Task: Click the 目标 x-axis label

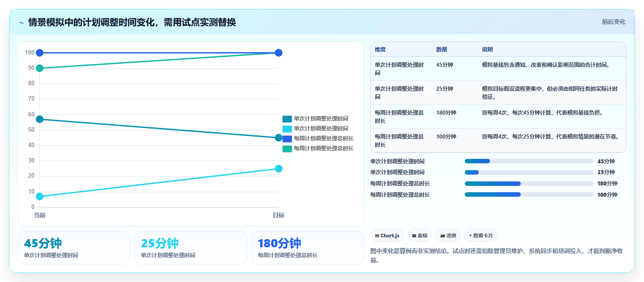Action: pos(279,215)
